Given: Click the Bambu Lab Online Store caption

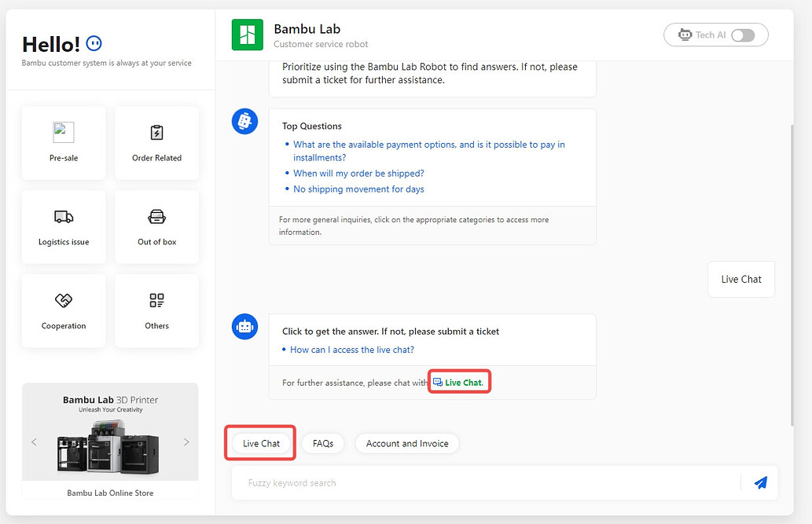Looking at the screenshot, I should pyautogui.click(x=110, y=493).
